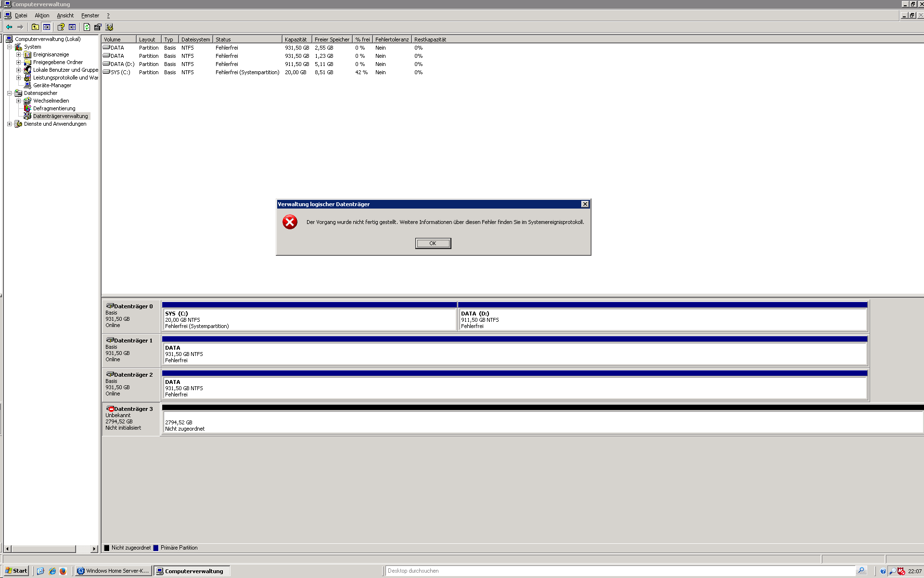The height and width of the screenshot is (578, 924).
Task: Open the Fenster menu
Action: tap(90, 15)
